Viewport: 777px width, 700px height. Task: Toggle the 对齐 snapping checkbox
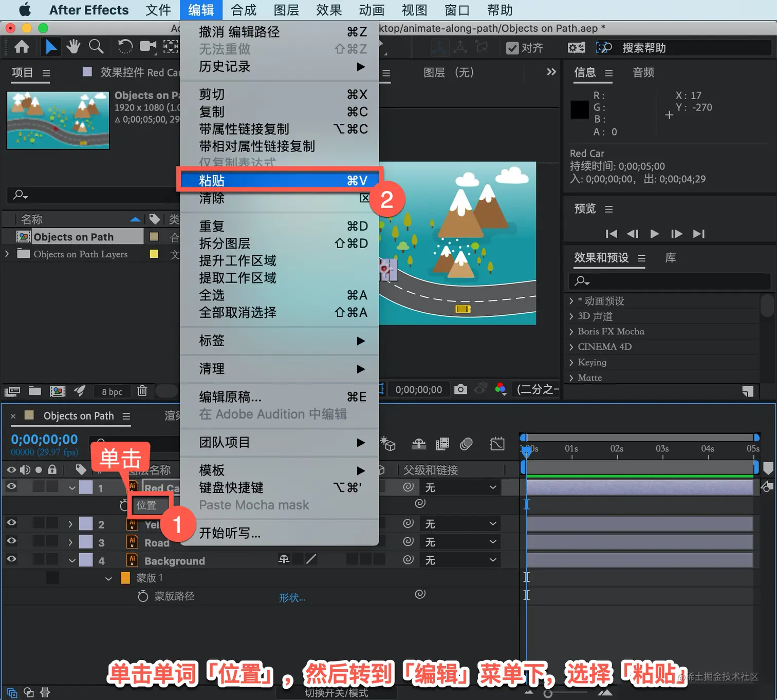click(x=512, y=48)
